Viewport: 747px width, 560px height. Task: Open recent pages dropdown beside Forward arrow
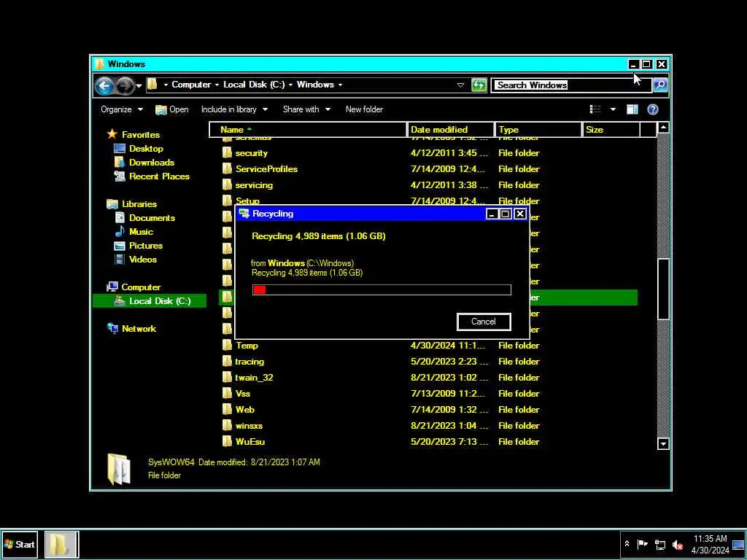click(x=139, y=86)
